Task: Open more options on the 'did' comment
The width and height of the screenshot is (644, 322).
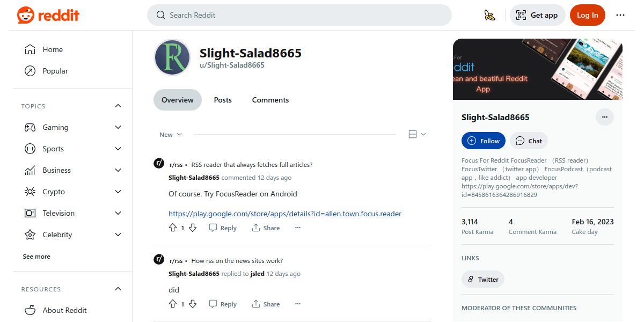Action: pos(298,304)
